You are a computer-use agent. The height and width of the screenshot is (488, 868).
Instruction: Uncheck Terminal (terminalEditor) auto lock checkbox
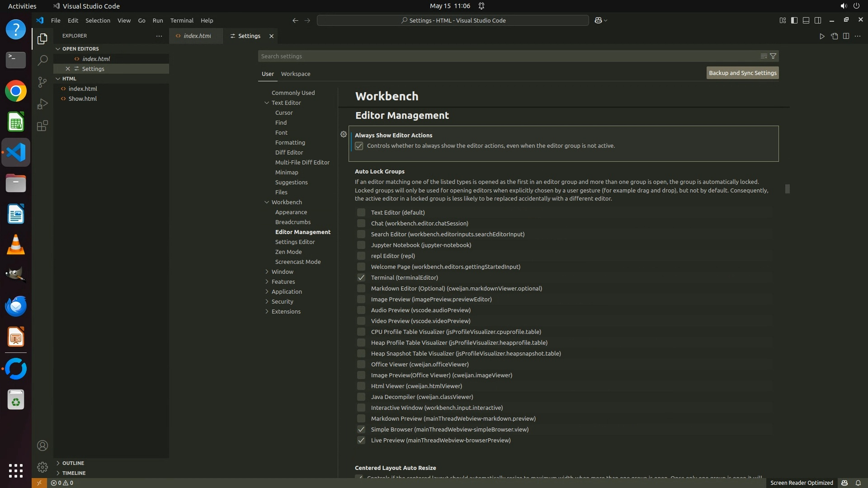[361, 277]
